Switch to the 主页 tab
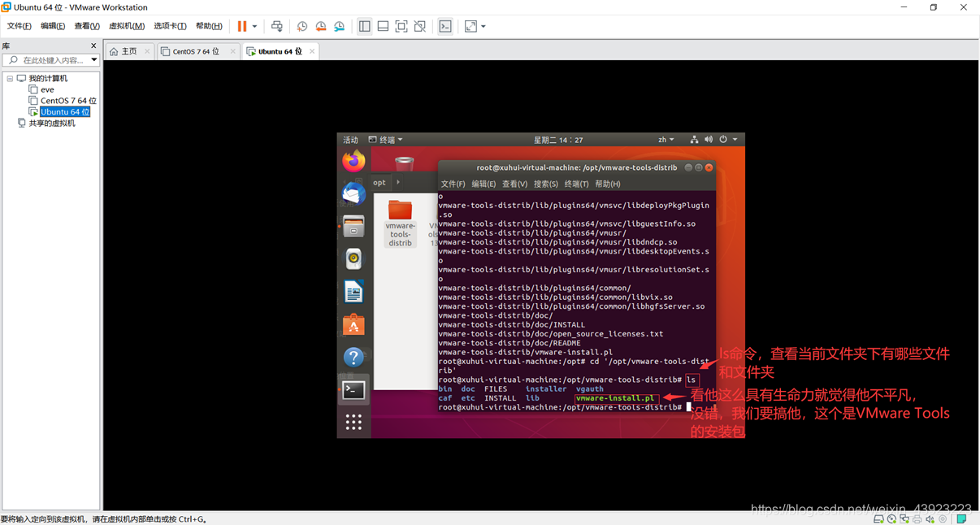 pos(124,51)
